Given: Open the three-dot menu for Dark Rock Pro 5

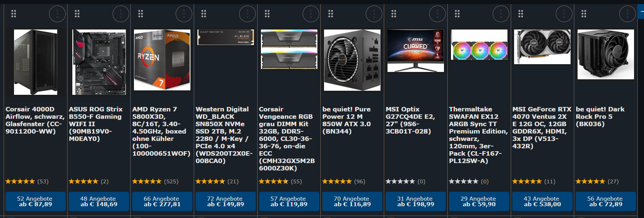Looking at the screenshot, I should coord(627,14).
